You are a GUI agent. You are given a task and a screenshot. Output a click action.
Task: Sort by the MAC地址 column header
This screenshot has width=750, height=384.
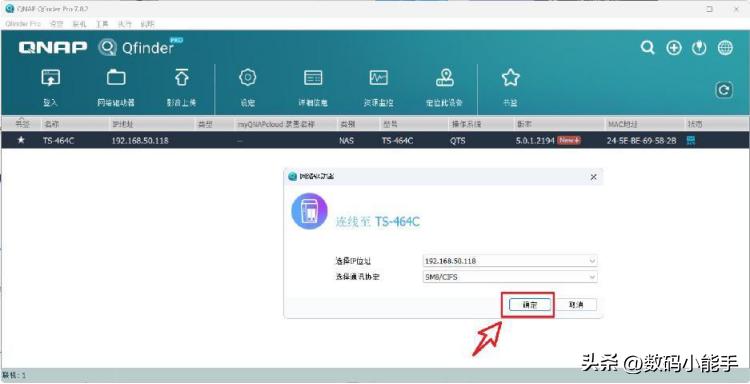tap(622, 124)
